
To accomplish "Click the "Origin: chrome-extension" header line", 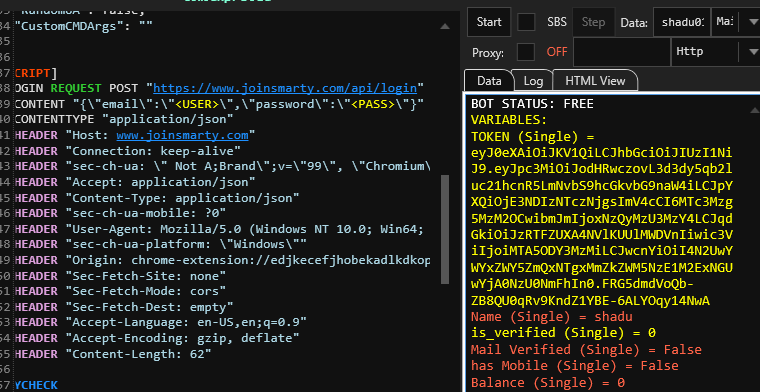I will coord(222,261).
